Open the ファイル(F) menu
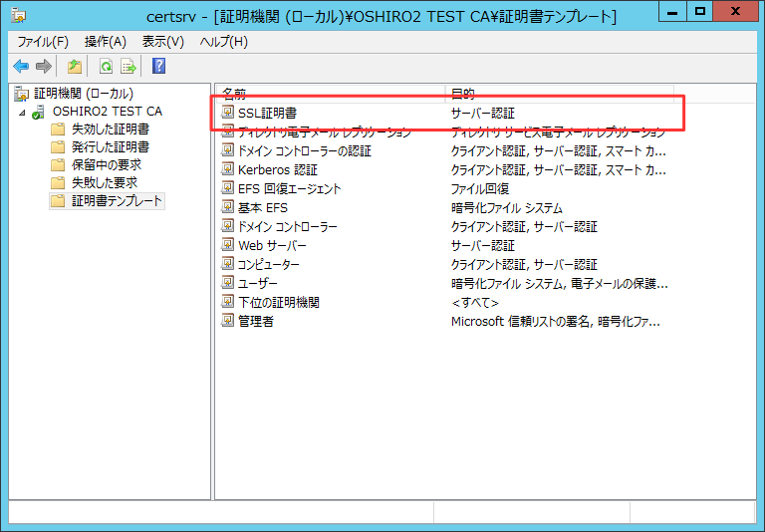765x532 pixels. pyautogui.click(x=43, y=42)
